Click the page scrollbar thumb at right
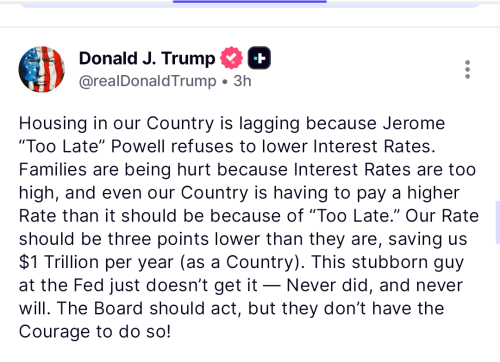This screenshot has height=362, width=500. click(498, 222)
